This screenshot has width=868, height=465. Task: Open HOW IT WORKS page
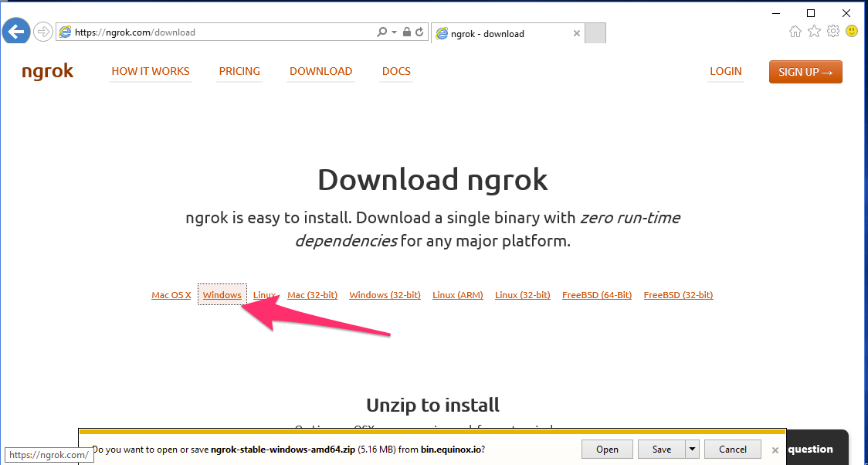(151, 71)
